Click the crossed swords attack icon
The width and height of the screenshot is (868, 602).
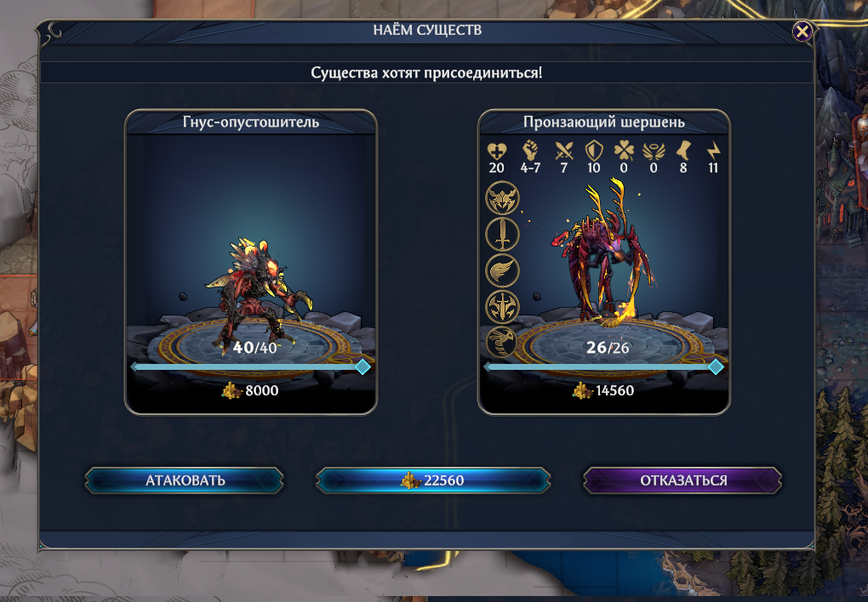pyautogui.click(x=564, y=150)
